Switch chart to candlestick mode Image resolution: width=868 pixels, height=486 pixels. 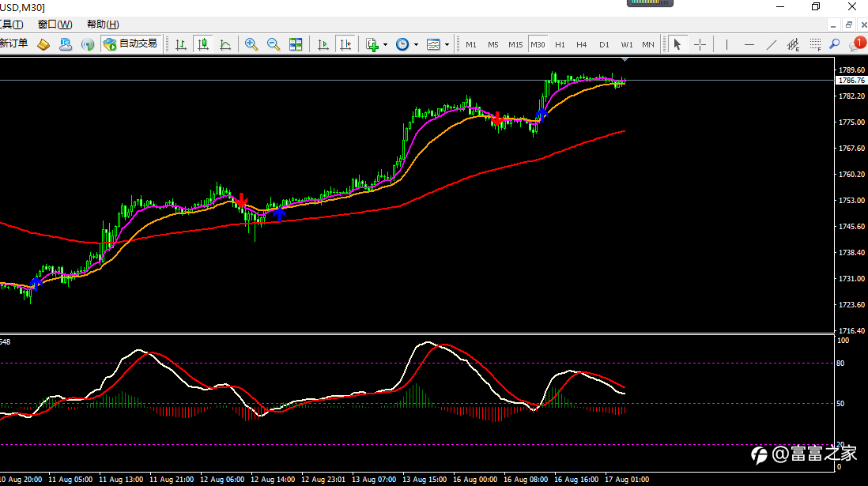(x=203, y=44)
